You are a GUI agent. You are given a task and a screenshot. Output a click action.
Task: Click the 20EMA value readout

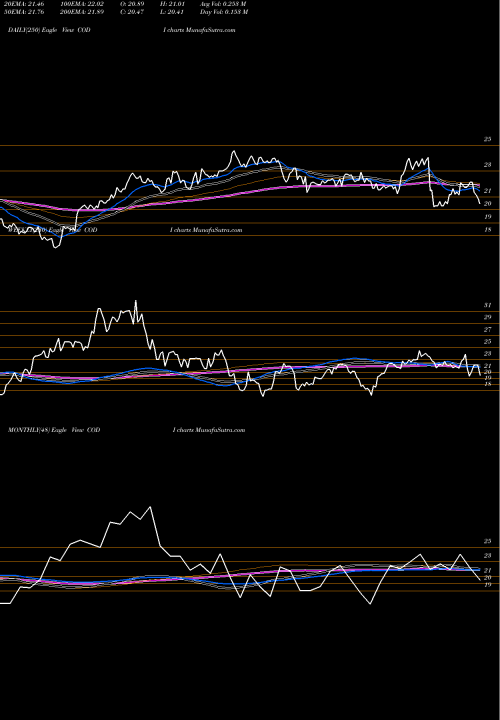pyautogui.click(x=24, y=4)
